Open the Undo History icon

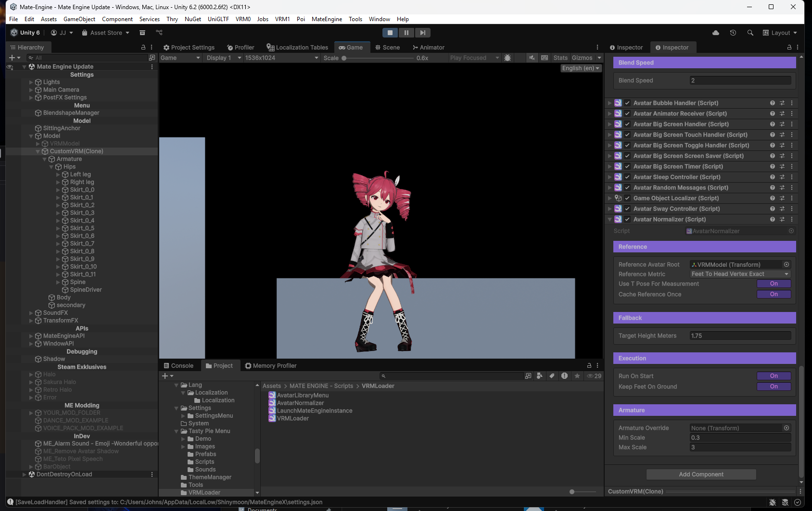click(x=733, y=33)
